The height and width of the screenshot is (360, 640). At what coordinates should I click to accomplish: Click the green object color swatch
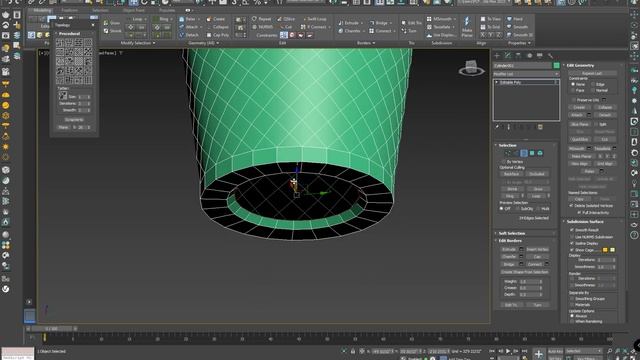[x=556, y=65]
